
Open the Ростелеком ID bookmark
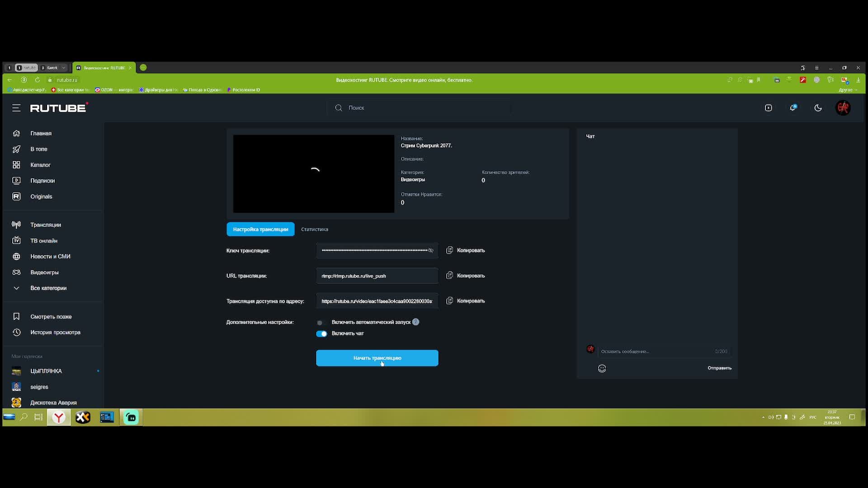244,90
